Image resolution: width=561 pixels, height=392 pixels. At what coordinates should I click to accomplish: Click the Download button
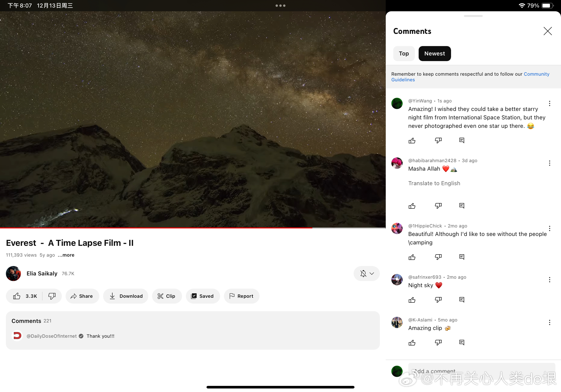126,296
